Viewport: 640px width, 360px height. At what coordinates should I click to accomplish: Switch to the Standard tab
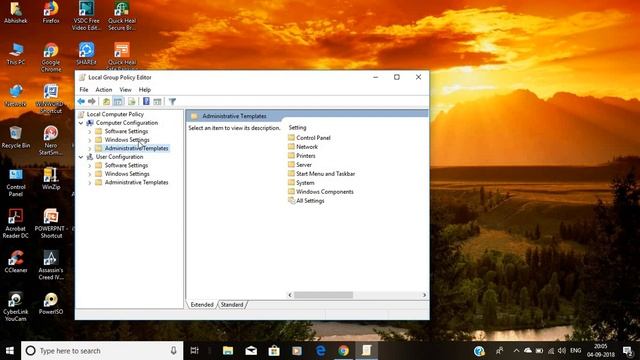tap(232, 304)
